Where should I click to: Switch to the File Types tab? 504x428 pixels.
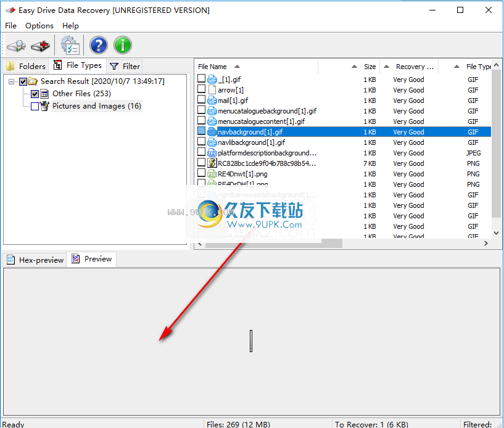tap(78, 65)
